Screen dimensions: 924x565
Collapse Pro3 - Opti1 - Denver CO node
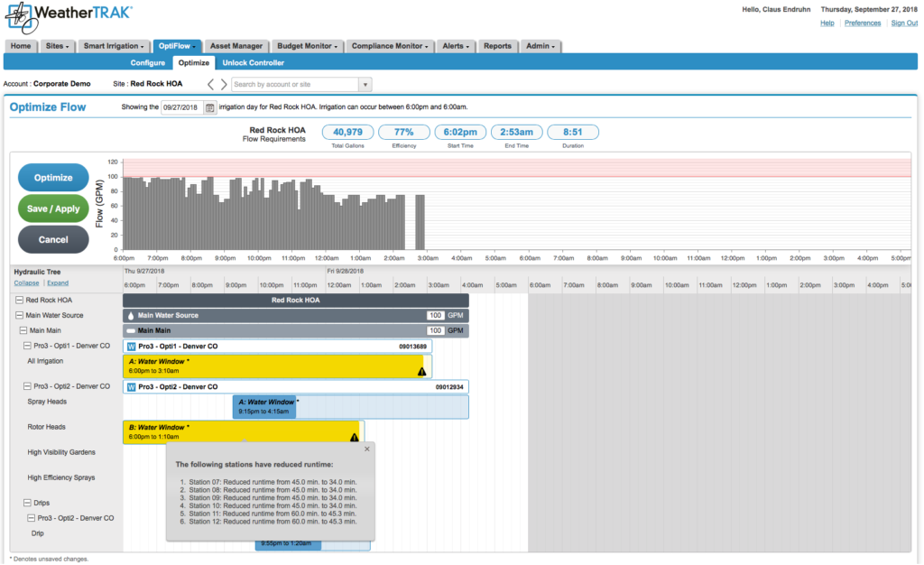[x=27, y=346]
